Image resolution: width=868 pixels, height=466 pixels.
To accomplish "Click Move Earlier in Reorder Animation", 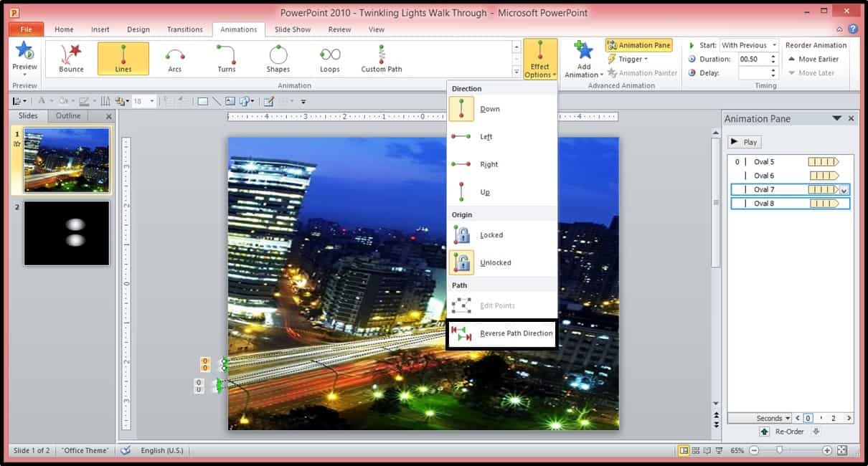I will coord(813,59).
